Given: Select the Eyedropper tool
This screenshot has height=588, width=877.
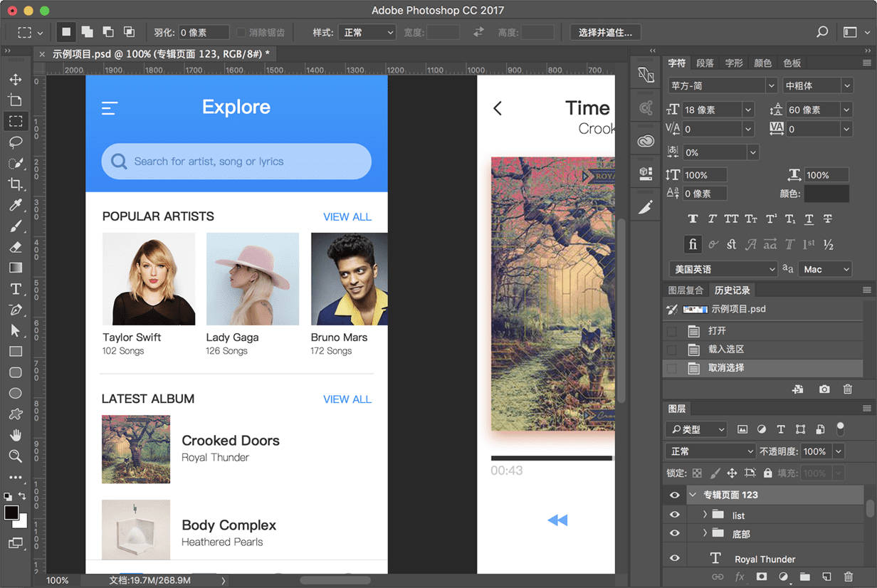Looking at the screenshot, I should (15, 206).
